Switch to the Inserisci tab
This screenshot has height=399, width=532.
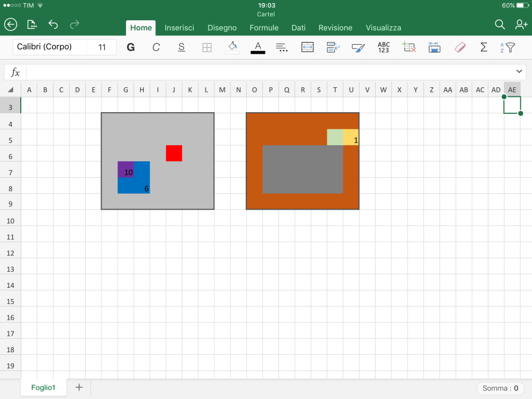[x=179, y=28]
